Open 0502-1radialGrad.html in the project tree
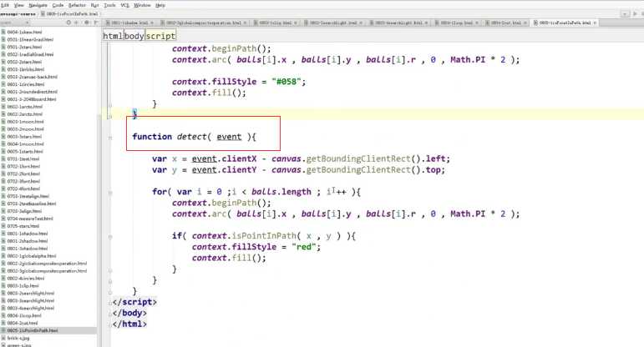Viewport: 644px width, 347px height. 30,54
